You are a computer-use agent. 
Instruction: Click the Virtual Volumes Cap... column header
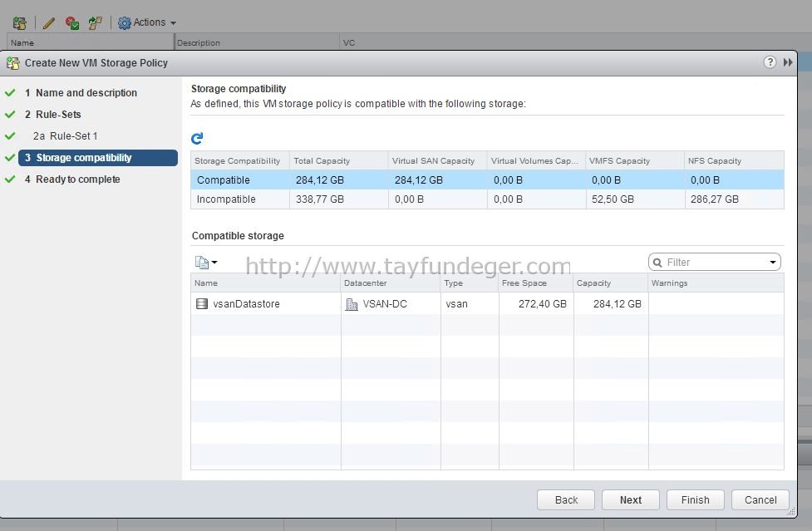tap(537, 161)
